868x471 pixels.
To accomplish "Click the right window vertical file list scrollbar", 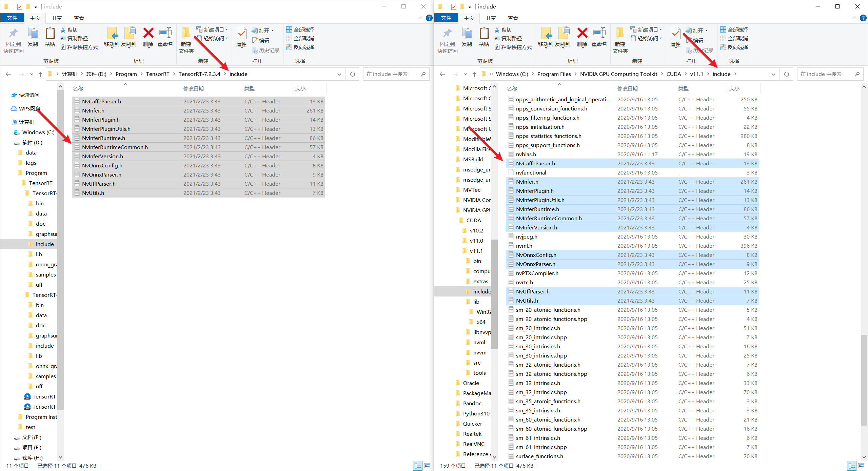I will [x=864, y=380].
